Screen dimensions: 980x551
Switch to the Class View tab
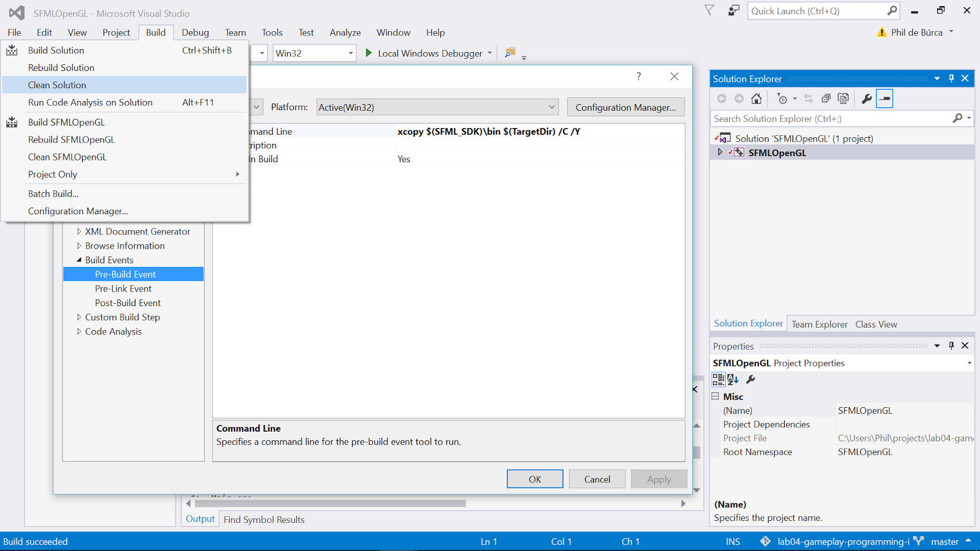(x=876, y=324)
